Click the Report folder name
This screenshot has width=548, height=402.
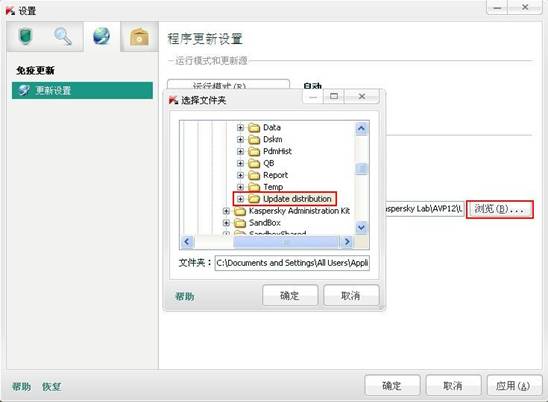tap(275, 175)
